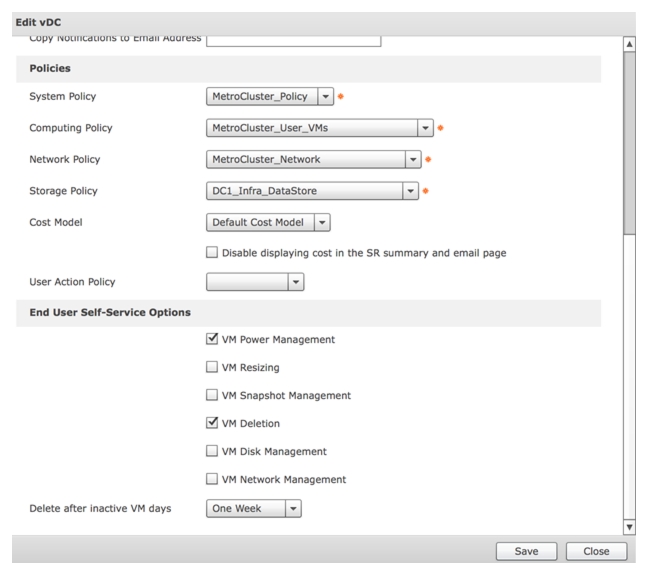Click the Network Policy label
Screen dimensions: 649x576
pyautogui.click(x=65, y=159)
